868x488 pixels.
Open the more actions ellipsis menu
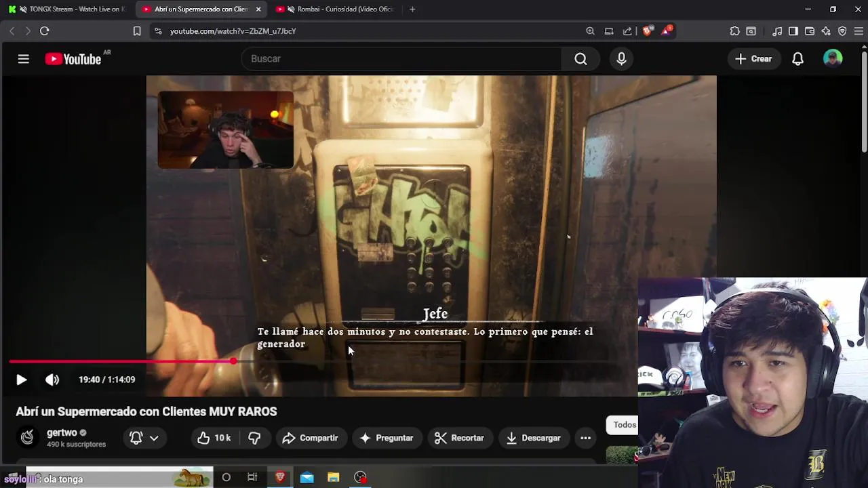click(x=585, y=438)
